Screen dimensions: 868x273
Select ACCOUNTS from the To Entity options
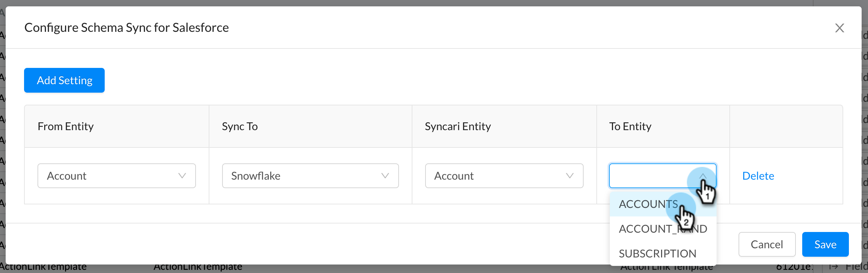coord(648,204)
